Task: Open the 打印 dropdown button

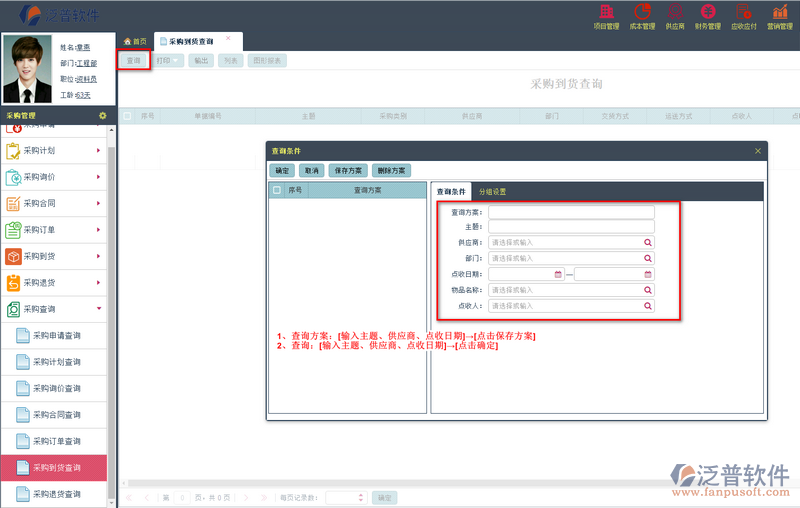Action: (167, 61)
